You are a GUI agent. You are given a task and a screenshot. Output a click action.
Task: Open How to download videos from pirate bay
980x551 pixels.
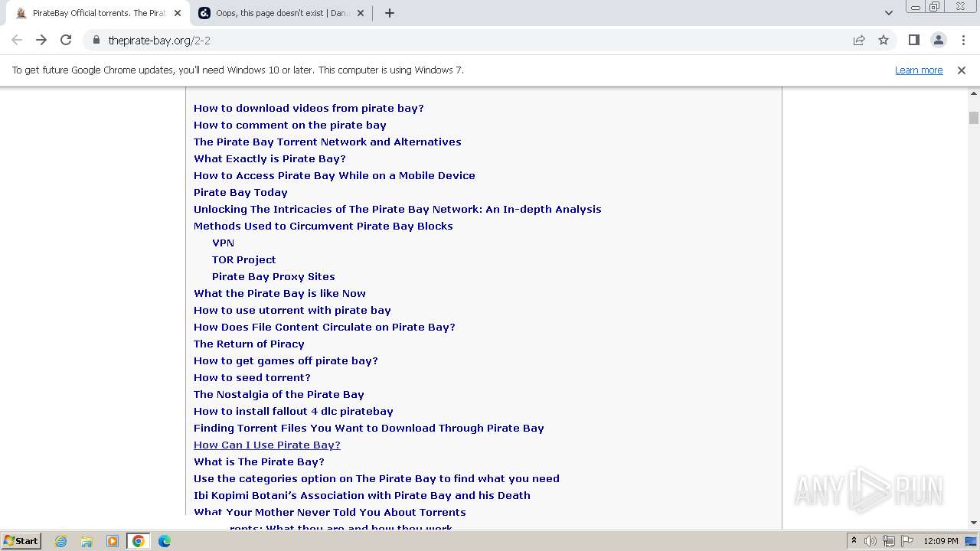point(309,108)
